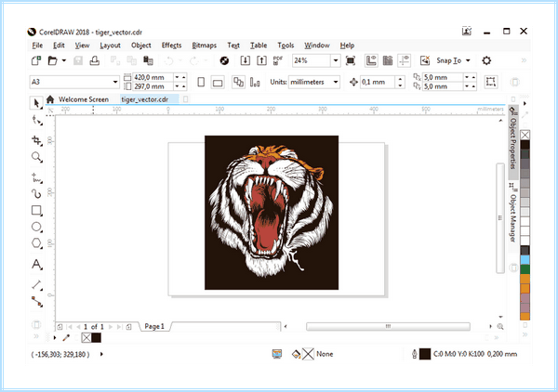Image resolution: width=558 pixels, height=392 pixels.
Task: Click the Print icon
Action: pos(94,60)
